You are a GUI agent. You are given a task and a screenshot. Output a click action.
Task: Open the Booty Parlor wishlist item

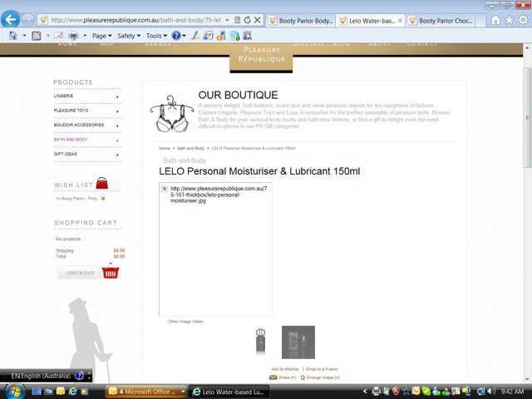point(77,199)
